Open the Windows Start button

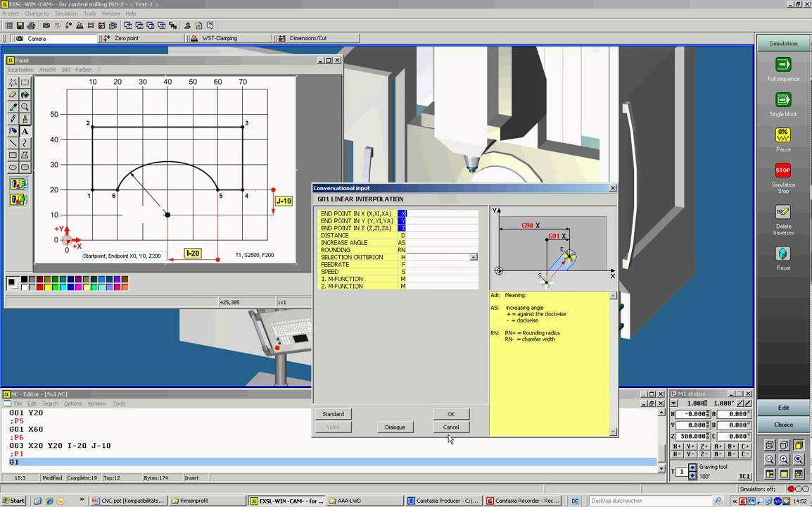[14, 501]
